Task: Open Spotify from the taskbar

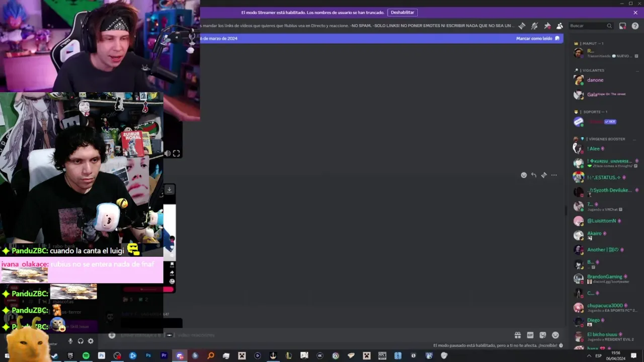Action: coord(86,355)
